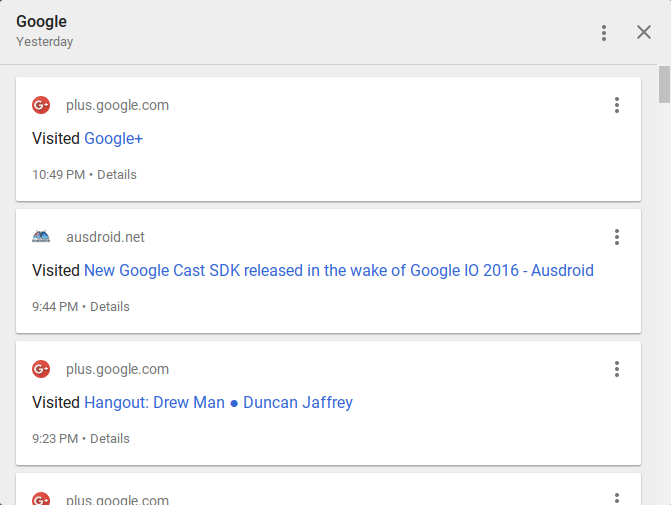Open the header three-dot menu beside the close button

click(604, 33)
